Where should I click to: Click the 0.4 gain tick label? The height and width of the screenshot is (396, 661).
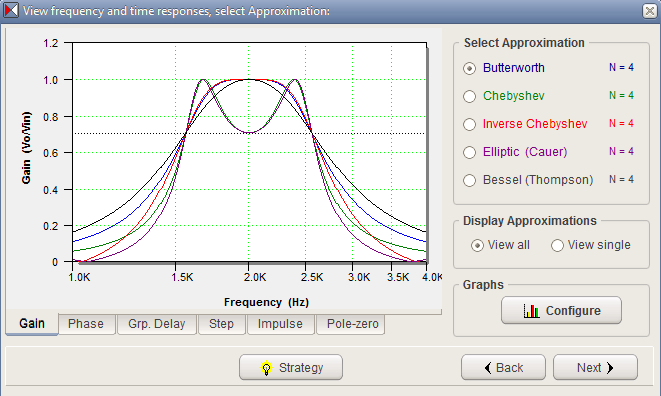tap(51, 190)
